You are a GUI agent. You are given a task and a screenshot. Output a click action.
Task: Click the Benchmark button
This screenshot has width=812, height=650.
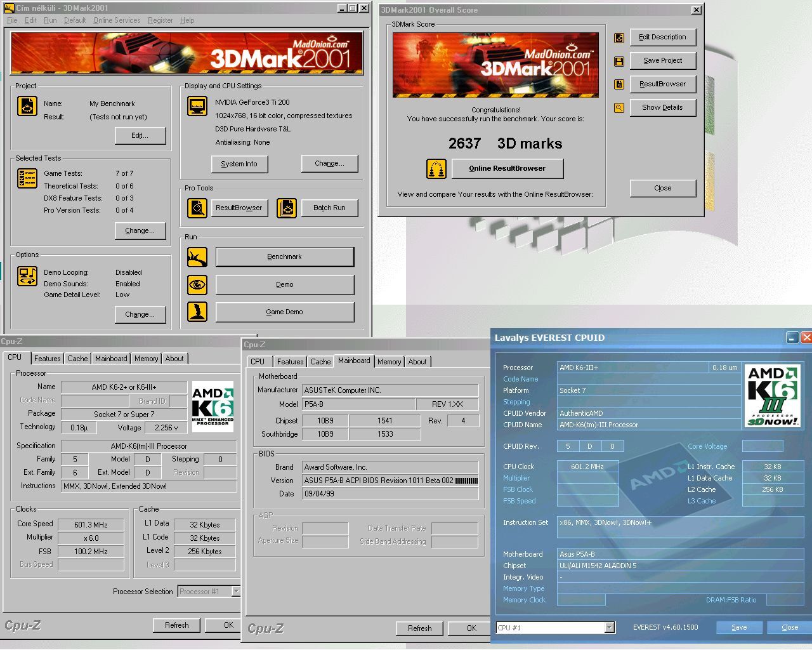pyautogui.click(x=285, y=256)
